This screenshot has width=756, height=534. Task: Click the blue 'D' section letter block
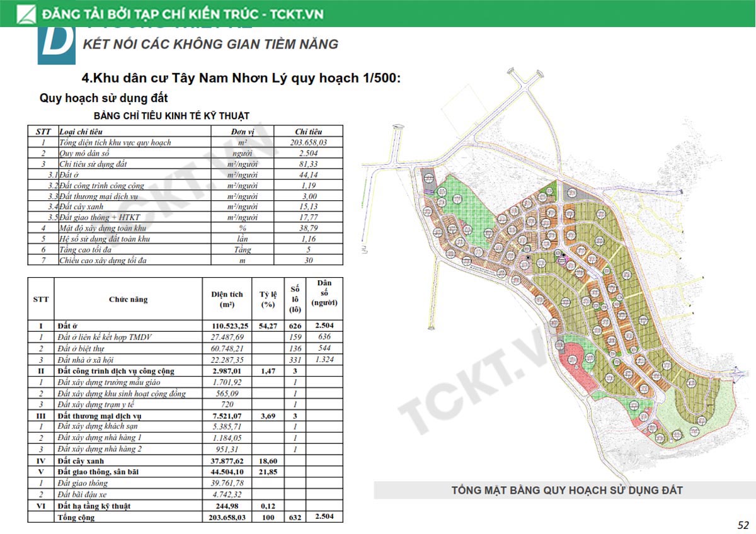pyautogui.click(x=57, y=45)
